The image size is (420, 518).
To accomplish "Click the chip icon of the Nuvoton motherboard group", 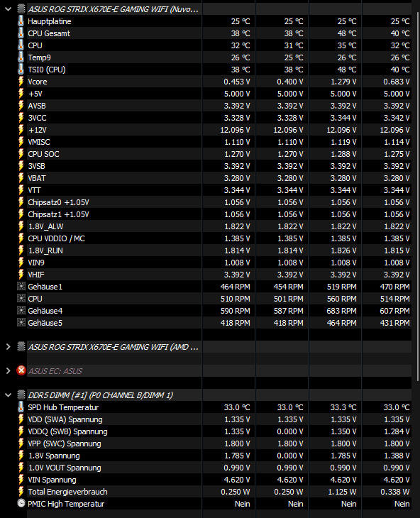I will coord(21,9).
